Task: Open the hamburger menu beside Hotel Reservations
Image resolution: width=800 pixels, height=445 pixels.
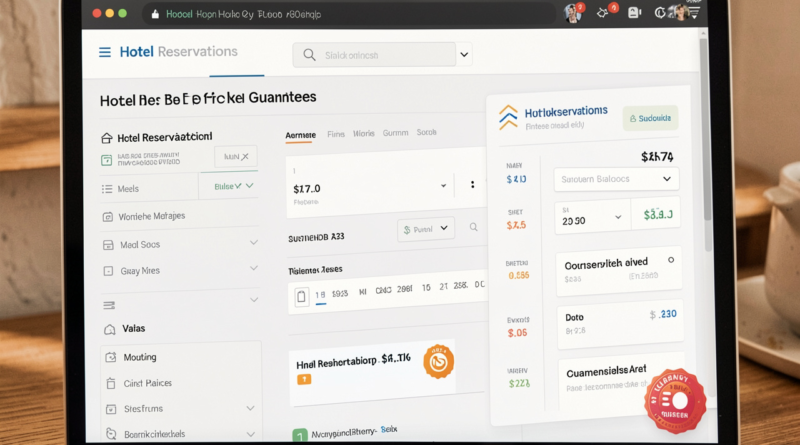Action: (x=105, y=52)
